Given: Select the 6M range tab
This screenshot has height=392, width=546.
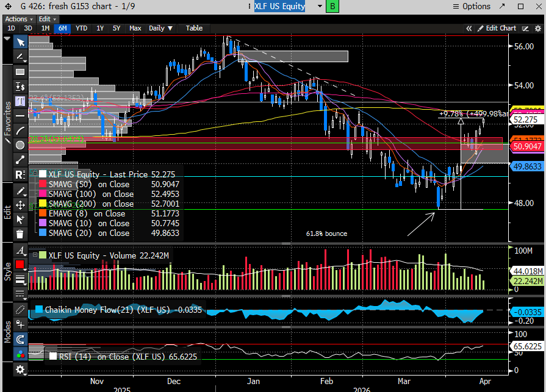Looking at the screenshot, I should [63, 28].
